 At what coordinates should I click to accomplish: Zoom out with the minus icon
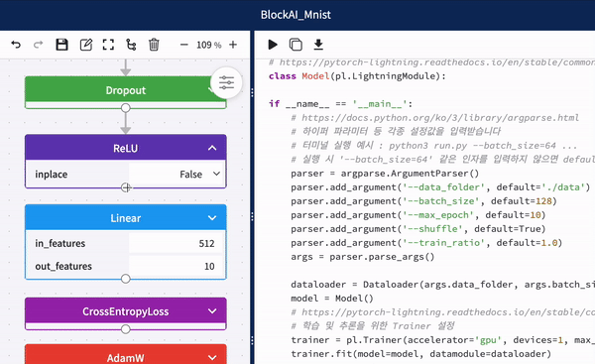coord(184,45)
